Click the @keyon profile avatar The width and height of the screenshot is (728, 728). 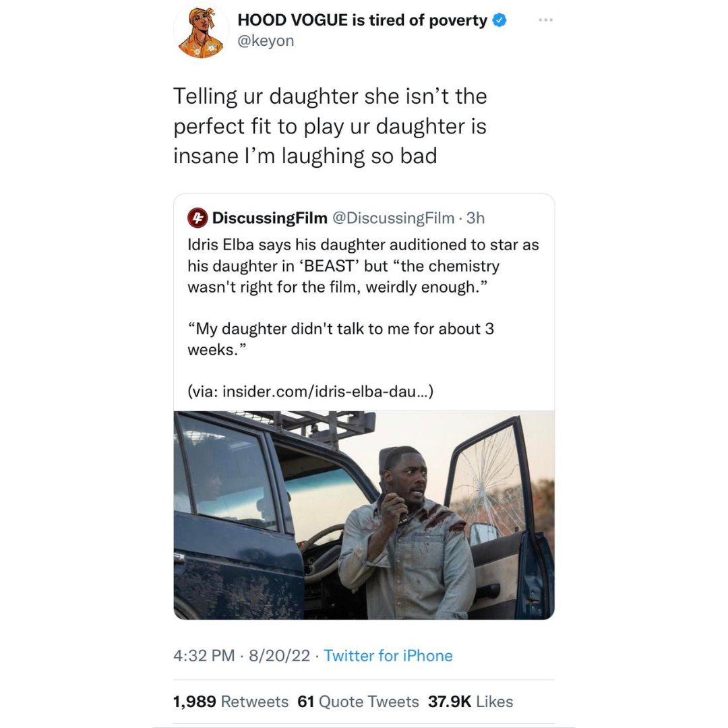(x=201, y=32)
